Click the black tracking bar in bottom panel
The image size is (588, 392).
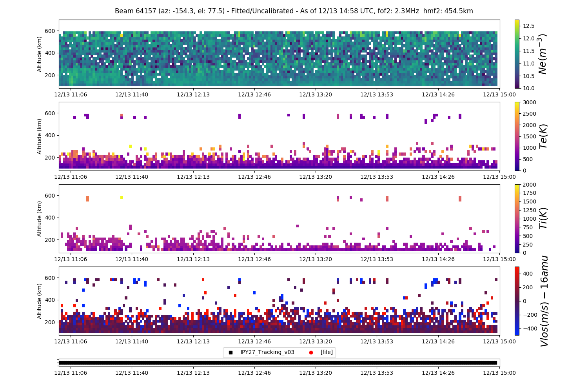point(278,363)
